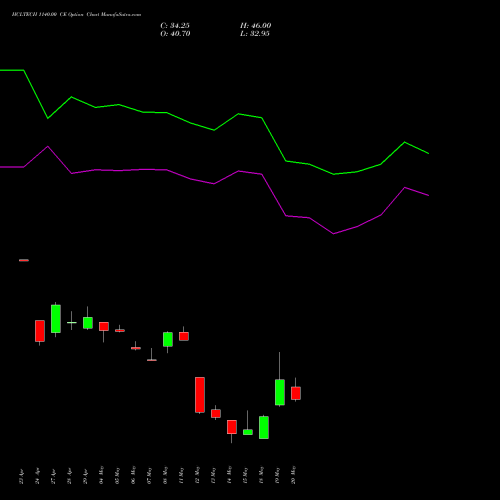Select the 05 May date label
500x500 pixels.
tap(117, 475)
